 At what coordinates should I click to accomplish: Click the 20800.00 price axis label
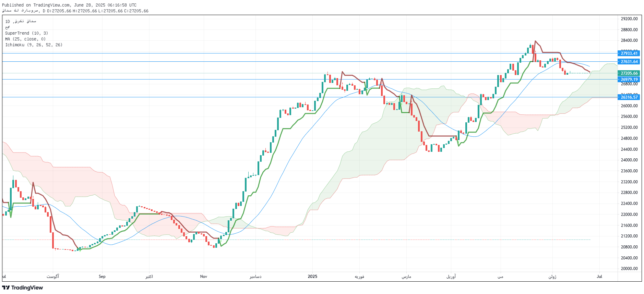pyautogui.click(x=629, y=247)
